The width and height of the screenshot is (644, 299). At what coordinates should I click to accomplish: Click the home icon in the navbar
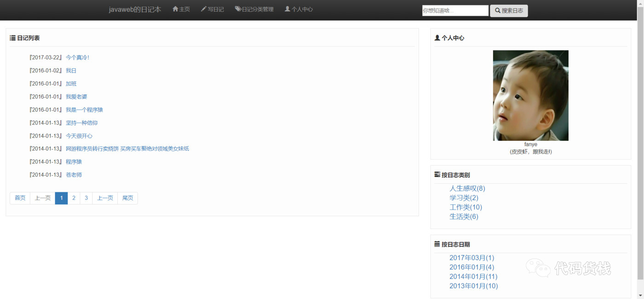tap(174, 8)
